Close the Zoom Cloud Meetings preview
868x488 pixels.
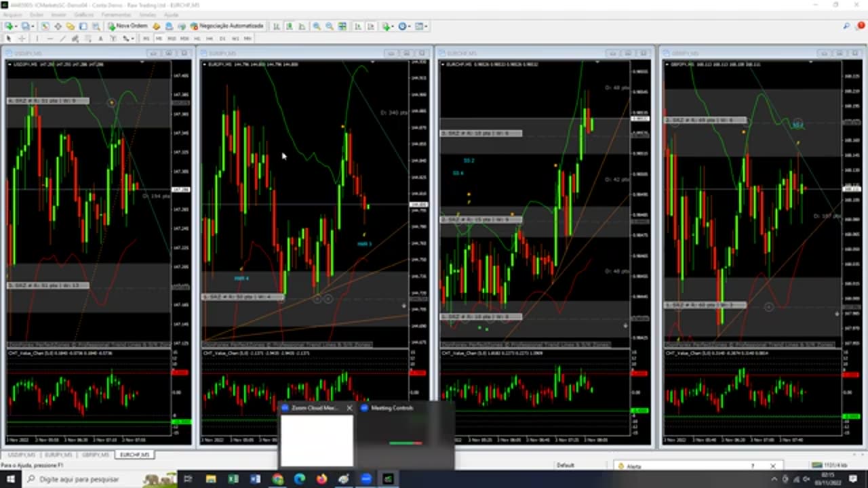[349, 408]
